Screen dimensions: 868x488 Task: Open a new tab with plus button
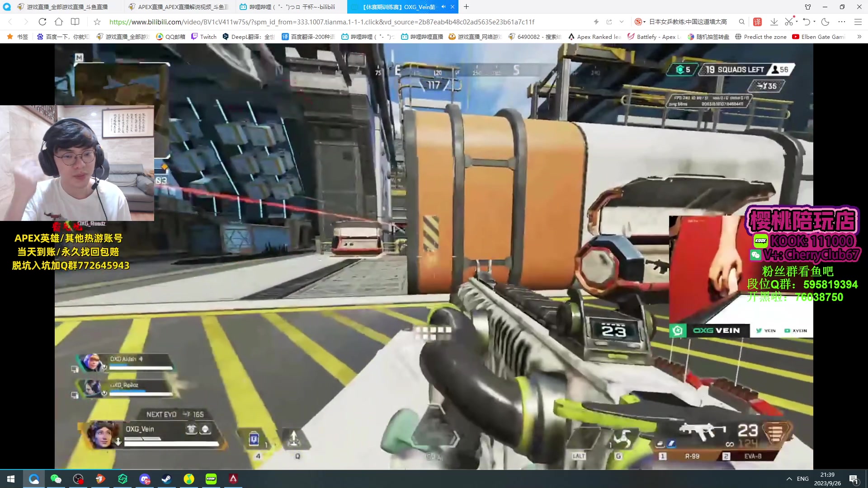point(467,7)
